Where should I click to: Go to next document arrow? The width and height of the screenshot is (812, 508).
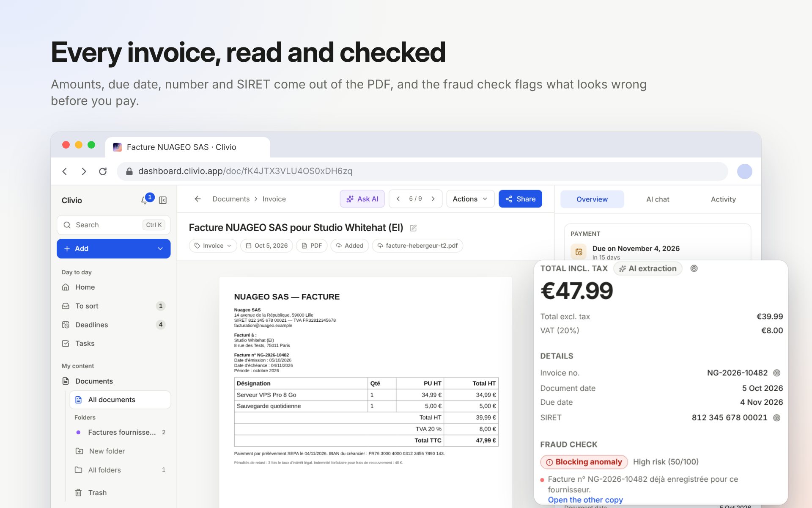pyautogui.click(x=433, y=199)
